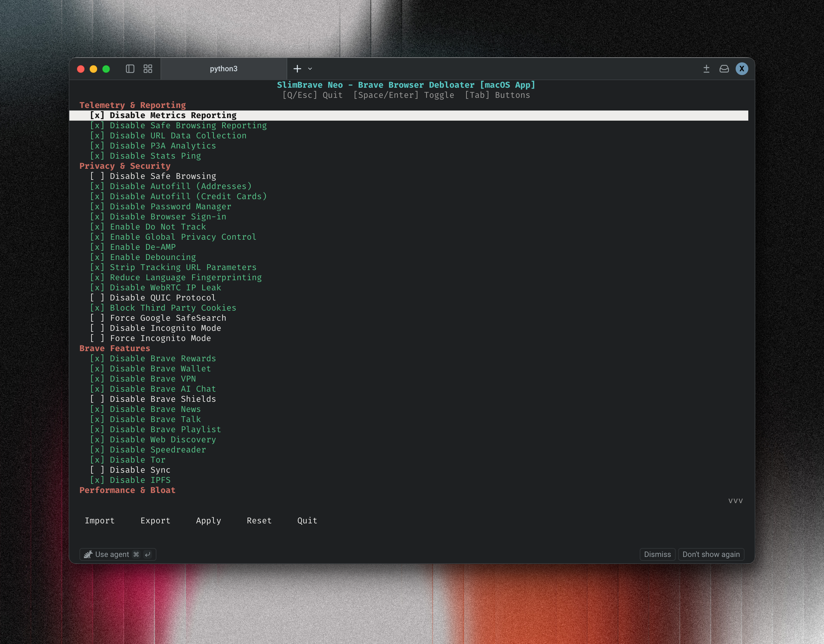Switch to the python3 tab
The height and width of the screenshot is (644, 824).
[224, 69]
